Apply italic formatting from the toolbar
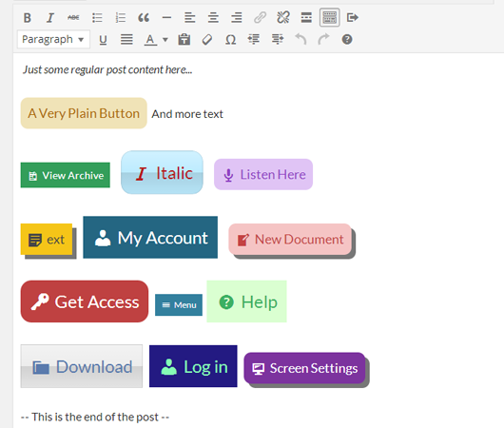The image size is (504, 428). coord(50,17)
